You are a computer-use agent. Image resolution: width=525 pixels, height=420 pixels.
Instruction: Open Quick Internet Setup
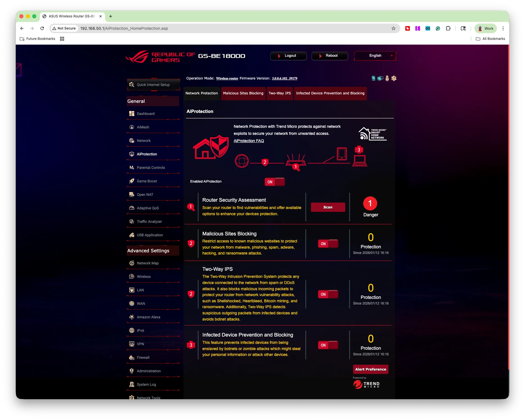(153, 85)
